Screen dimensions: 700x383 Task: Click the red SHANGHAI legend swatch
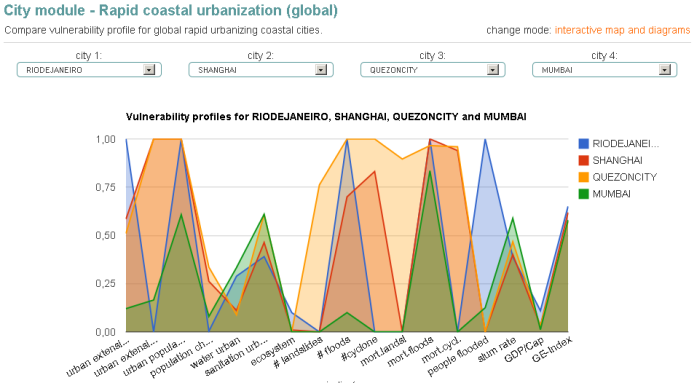click(583, 160)
